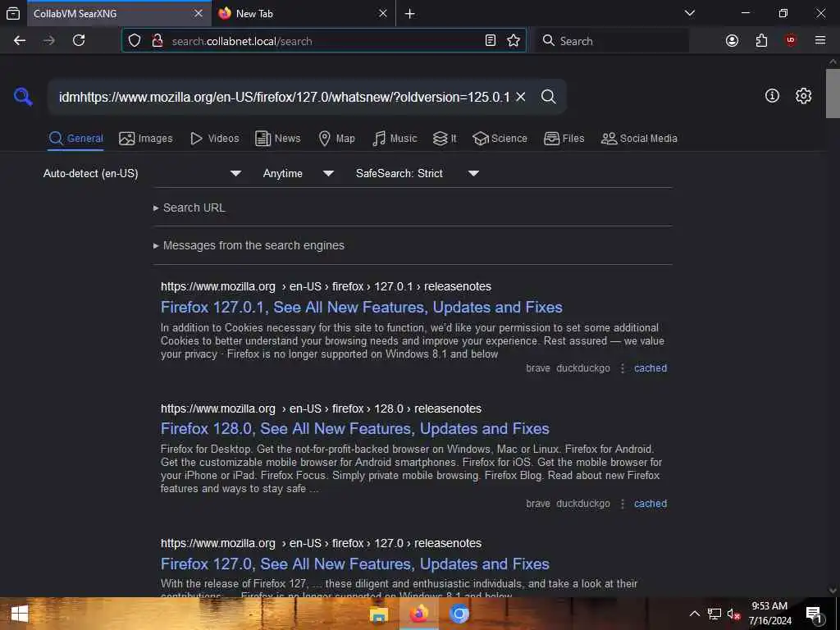Open new browser tab with plus
Image resolution: width=840 pixels, height=630 pixels.
pos(410,14)
